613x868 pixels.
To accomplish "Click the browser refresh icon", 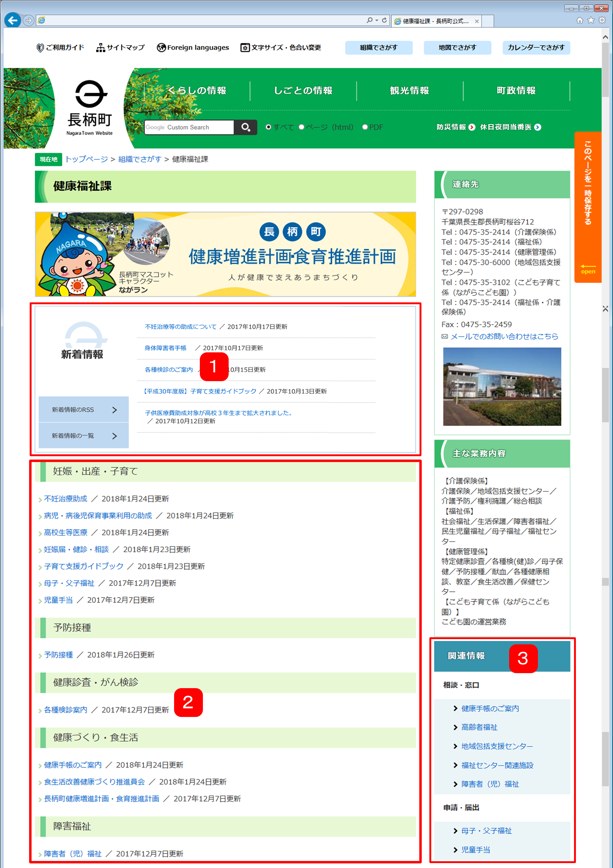I will pyautogui.click(x=384, y=20).
